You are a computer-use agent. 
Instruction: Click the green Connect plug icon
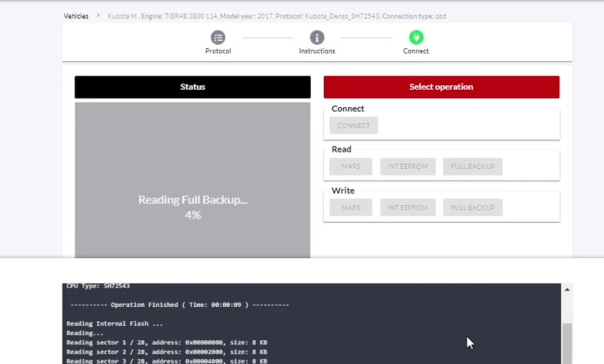(x=416, y=38)
